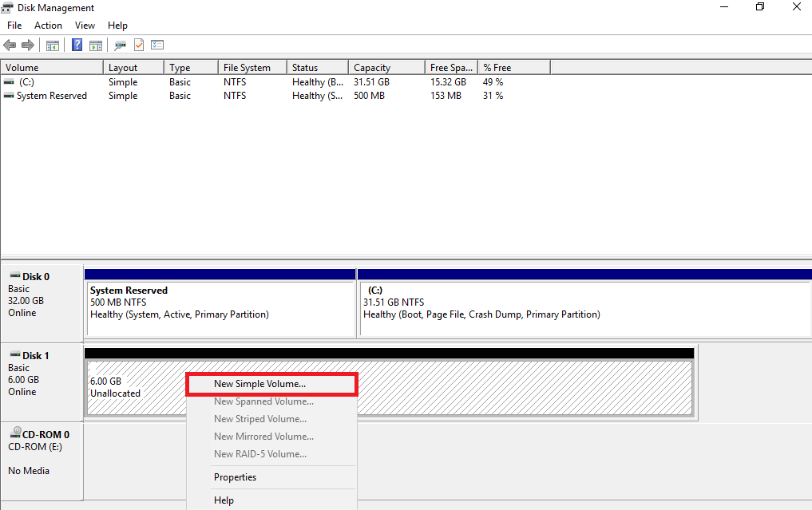Image resolution: width=812 pixels, height=510 pixels.
Task: Open the File menu
Action: click(14, 26)
